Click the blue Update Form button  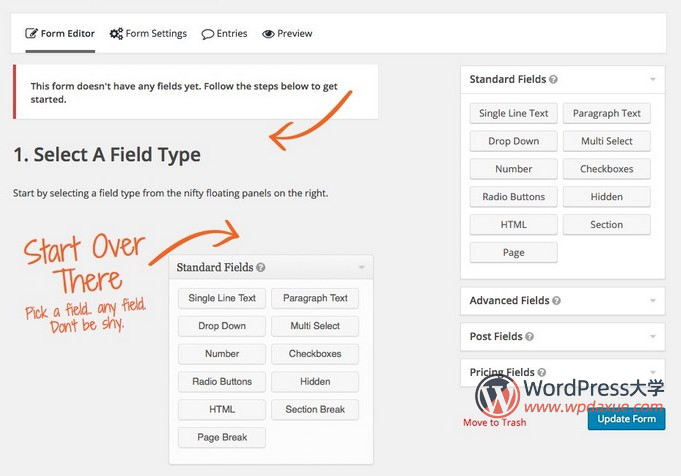point(626,419)
